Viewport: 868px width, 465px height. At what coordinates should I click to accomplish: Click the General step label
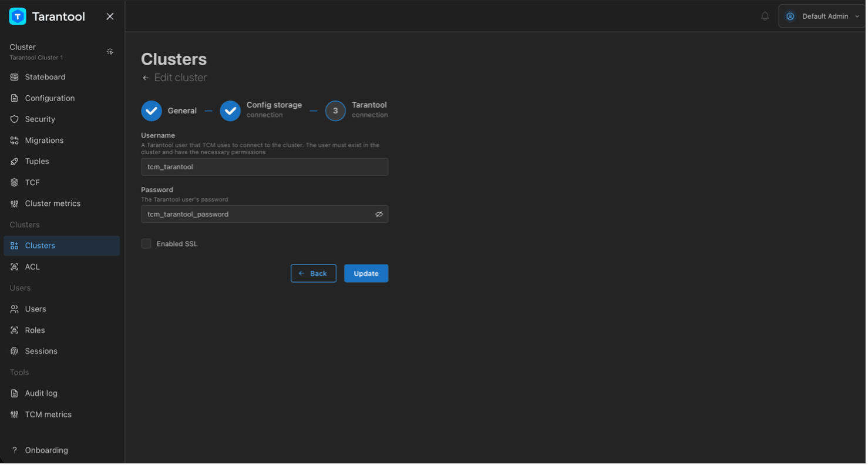183,111
